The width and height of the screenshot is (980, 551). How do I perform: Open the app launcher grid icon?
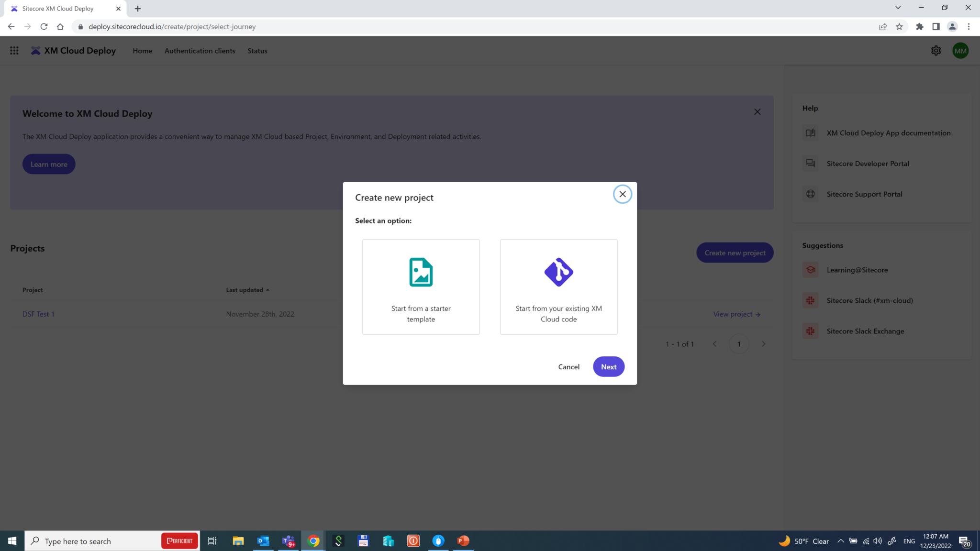coord(14,50)
